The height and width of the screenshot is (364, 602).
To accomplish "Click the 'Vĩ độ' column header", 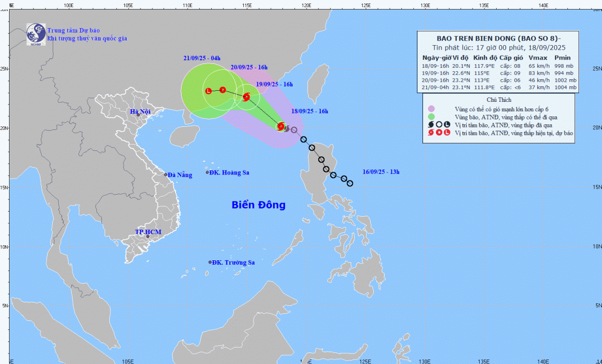I will tap(460, 58).
